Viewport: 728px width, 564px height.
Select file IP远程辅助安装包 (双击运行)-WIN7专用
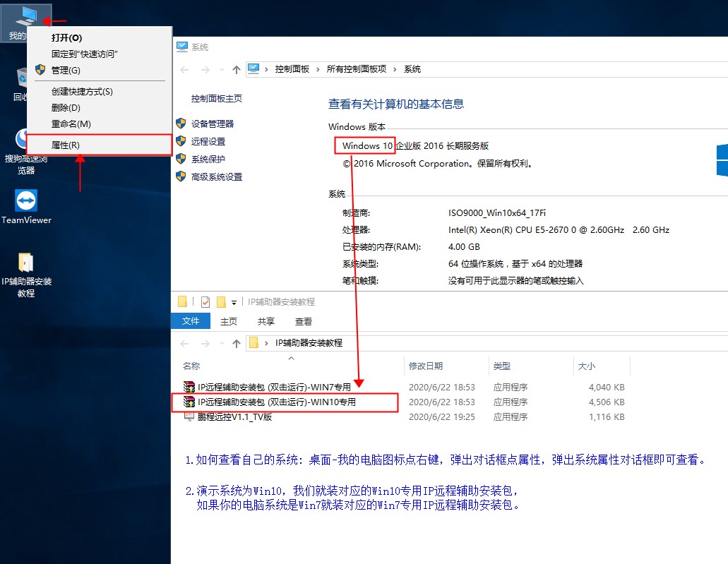pyautogui.click(x=275, y=387)
